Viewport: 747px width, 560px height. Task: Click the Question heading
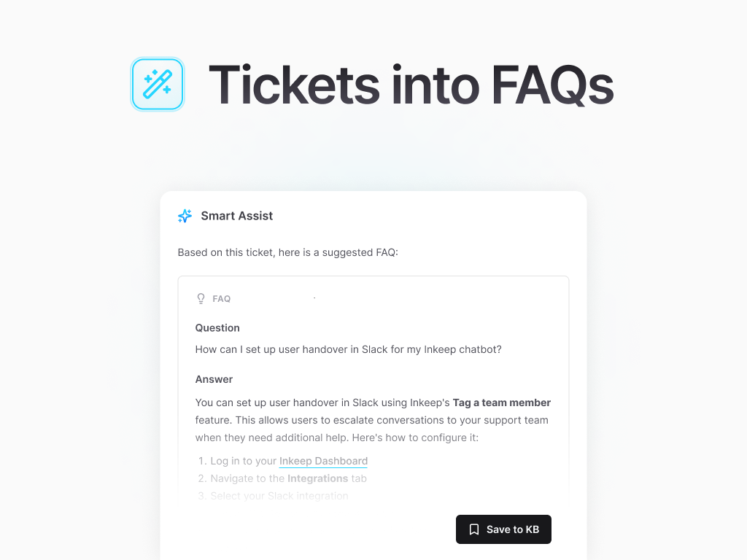(x=217, y=328)
